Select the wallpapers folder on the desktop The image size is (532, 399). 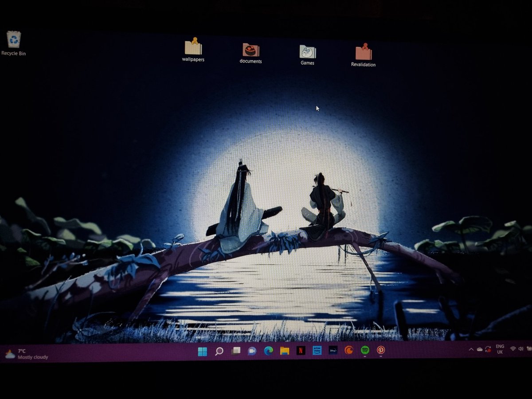(193, 50)
